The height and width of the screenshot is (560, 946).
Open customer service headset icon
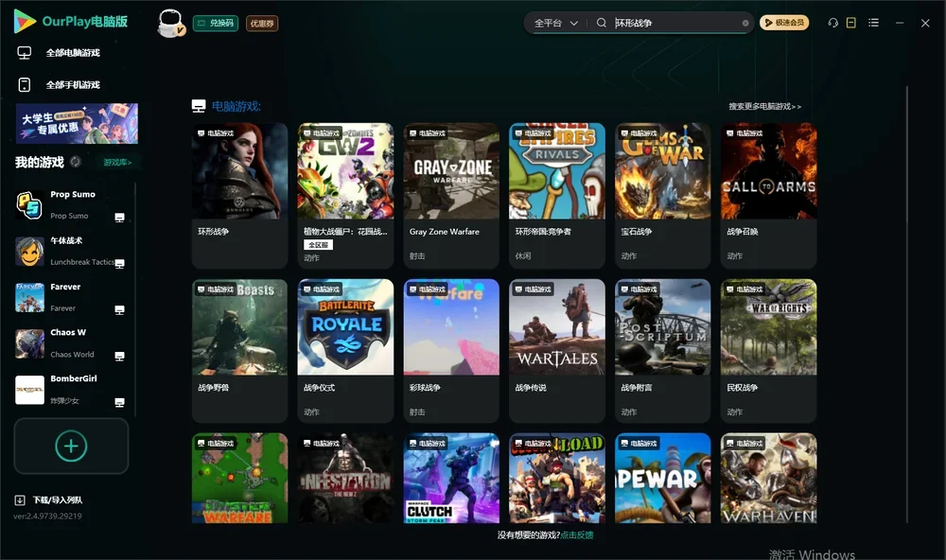832,23
